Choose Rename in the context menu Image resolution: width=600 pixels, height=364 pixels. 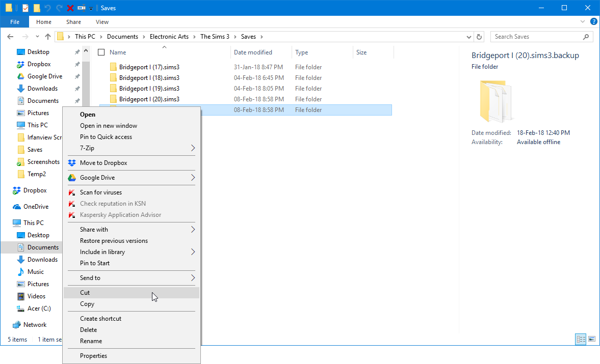point(132,341)
